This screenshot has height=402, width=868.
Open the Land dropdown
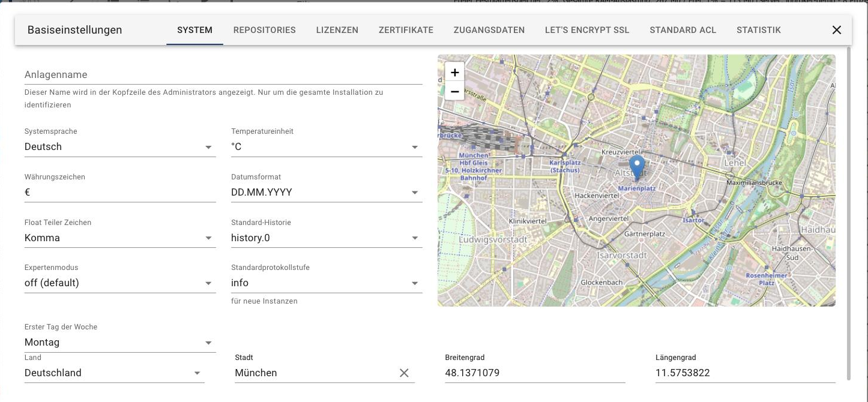[114, 373]
